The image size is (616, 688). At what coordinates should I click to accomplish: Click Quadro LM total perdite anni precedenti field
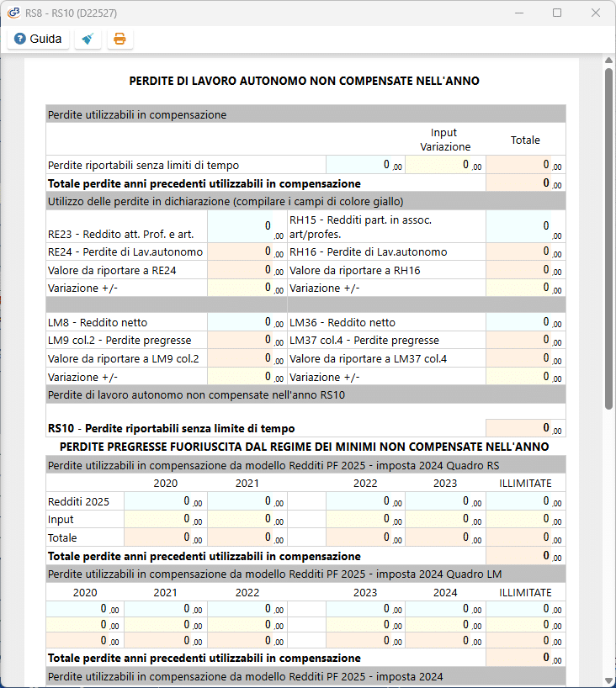[x=526, y=658]
